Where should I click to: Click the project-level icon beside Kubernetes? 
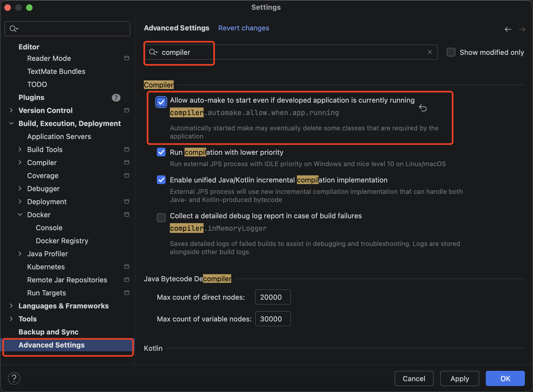(x=126, y=267)
